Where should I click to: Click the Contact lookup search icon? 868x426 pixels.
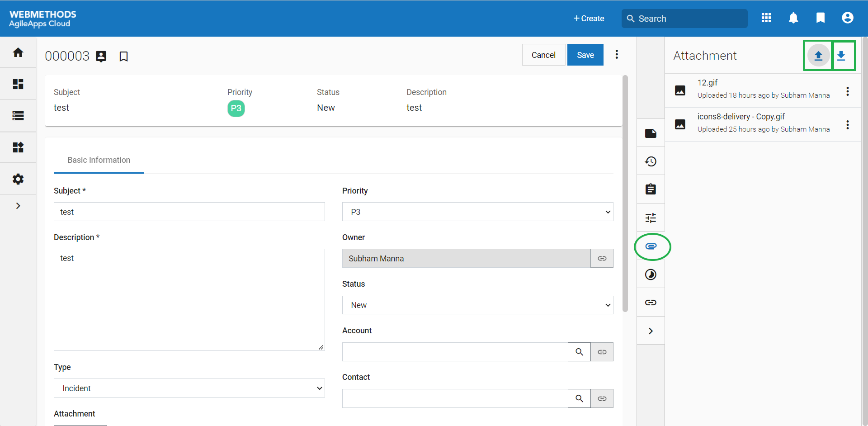click(579, 398)
